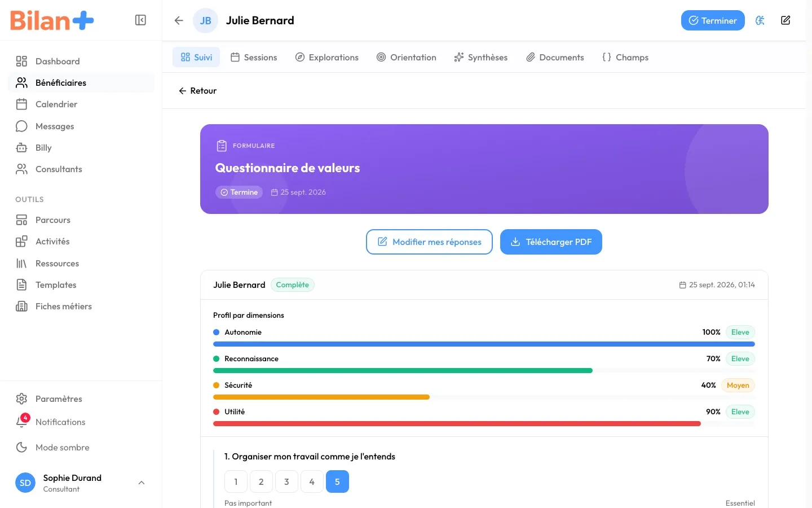Image resolution: width=812 pixels, height=508 pixels.
Task: Select rating 2 for question 1
Action: [x=261, y=481]
